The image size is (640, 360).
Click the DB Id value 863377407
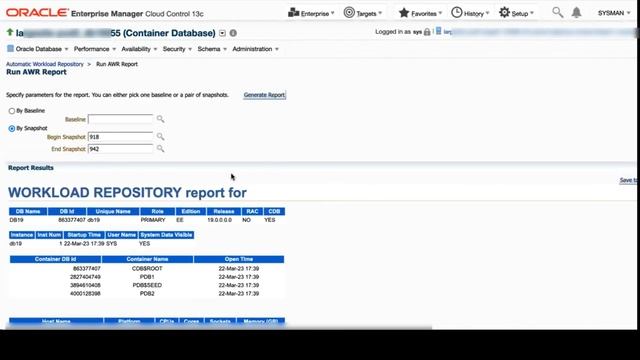tap(72, 220)
